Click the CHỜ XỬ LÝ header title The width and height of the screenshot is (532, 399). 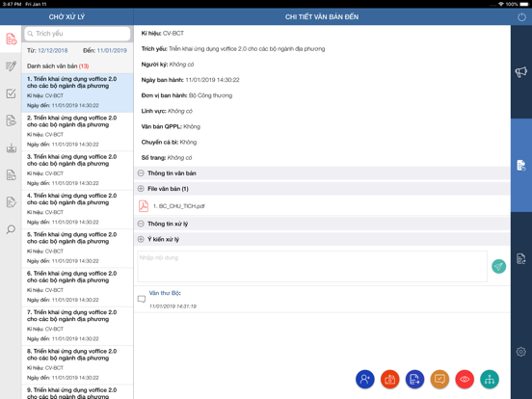coord(66,17)
